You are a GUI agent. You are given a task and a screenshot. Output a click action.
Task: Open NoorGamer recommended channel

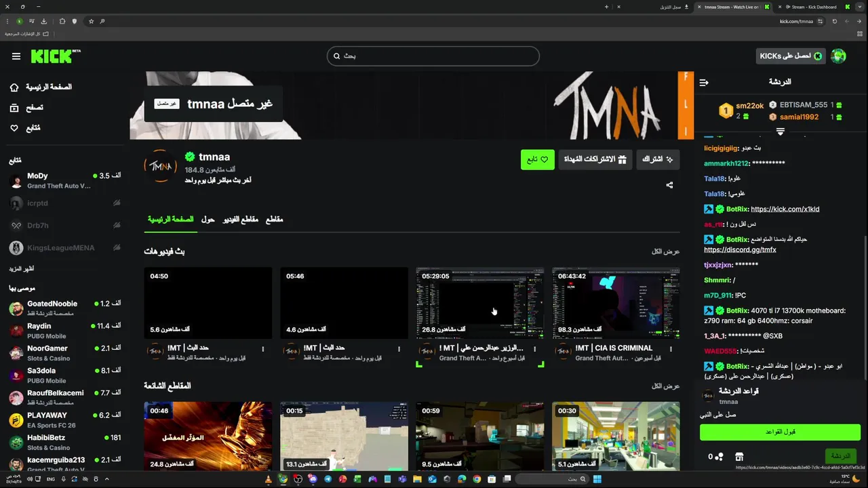[65, 353]
